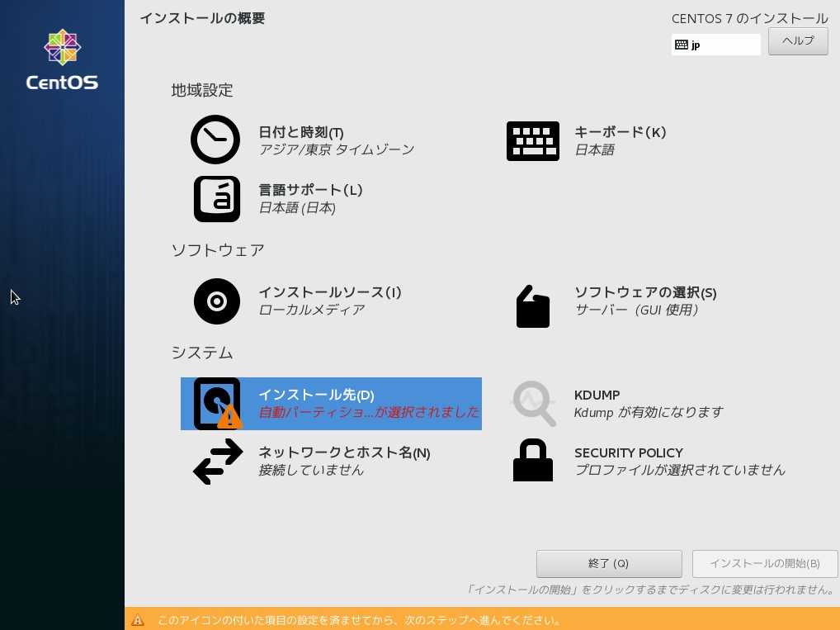Open SECURITY POLICY padlock icon
The height and width of the screenshot is (630, 840).
coord(533,460)
